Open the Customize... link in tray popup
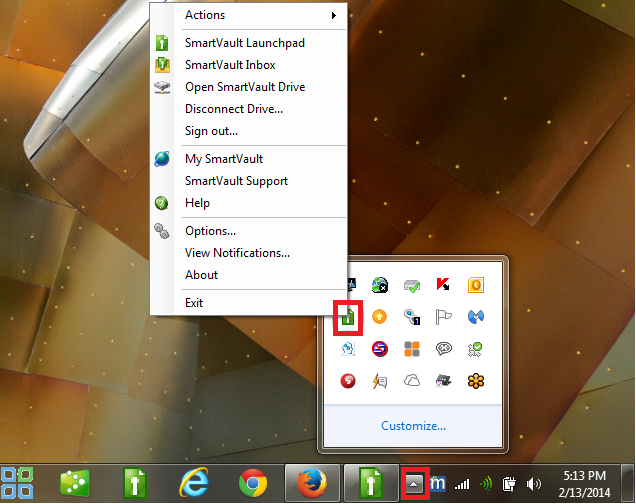Viewport: 636px width, 504px height. pyautogui.click(x=413, y=426)
